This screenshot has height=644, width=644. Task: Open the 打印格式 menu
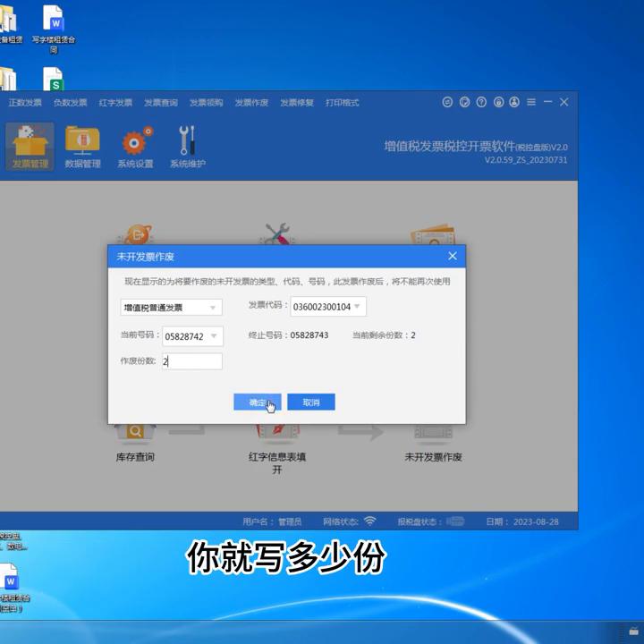tap(342, 102)
